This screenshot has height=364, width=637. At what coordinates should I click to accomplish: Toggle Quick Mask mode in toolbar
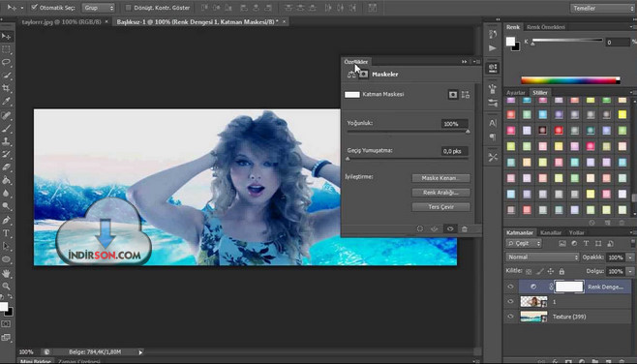6,324
